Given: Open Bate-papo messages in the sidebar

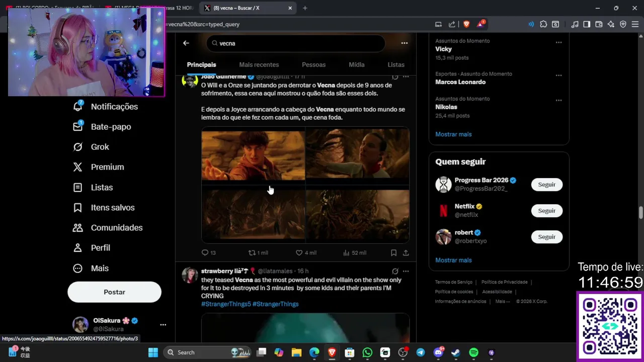Looking at the screenshot, I should [102, 127].
